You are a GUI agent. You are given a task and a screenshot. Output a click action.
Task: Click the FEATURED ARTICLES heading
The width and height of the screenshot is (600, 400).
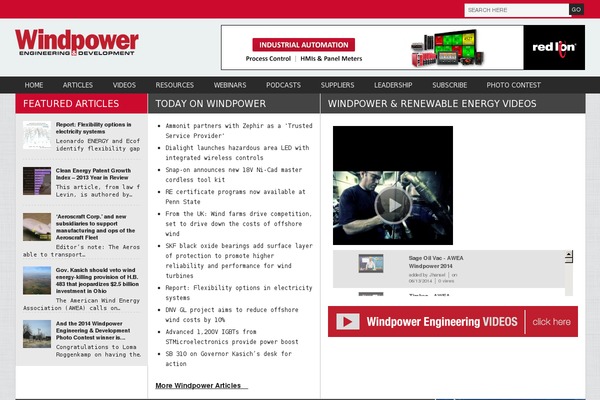click(71, 104)
